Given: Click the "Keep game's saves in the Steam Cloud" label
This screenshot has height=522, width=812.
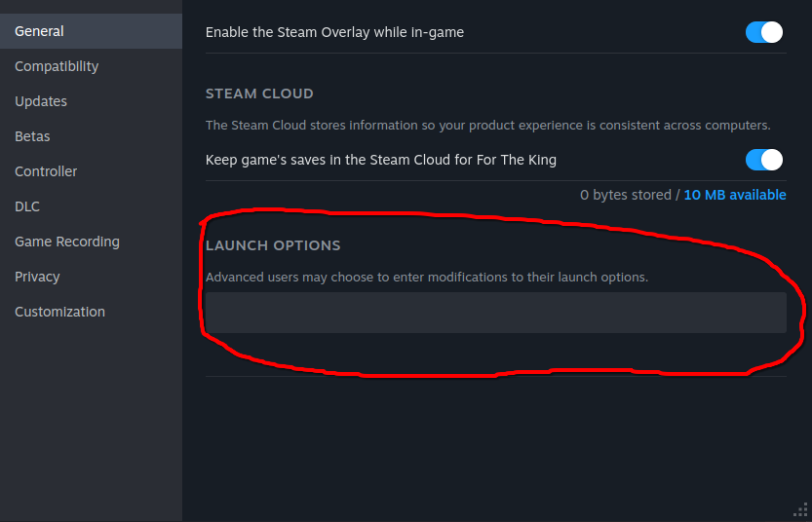Looking at the screenshot, I should 381,160.
